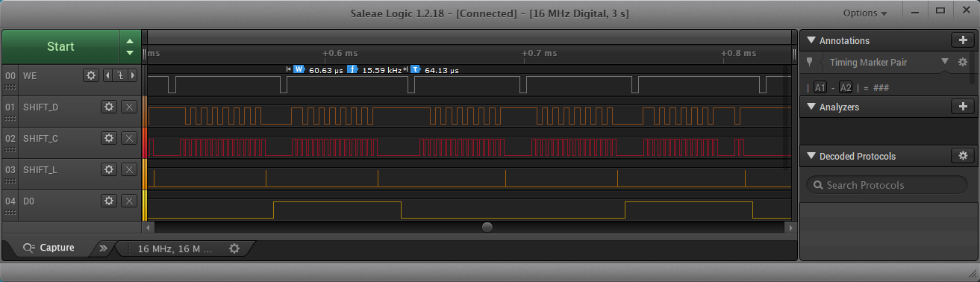Grab WE channel drag handle
The width and height of the screenshot is (980, 282).
point(10,87)
